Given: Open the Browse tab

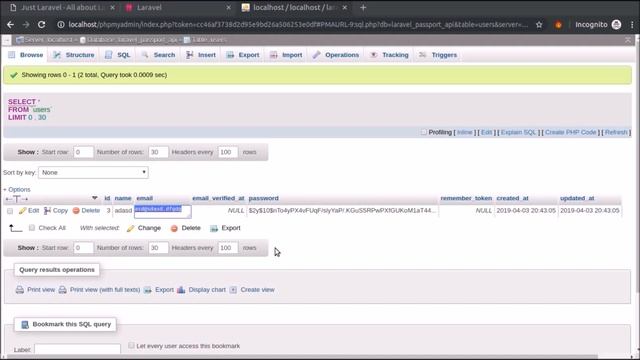Looking at the screenshot, I should point(26,55).
